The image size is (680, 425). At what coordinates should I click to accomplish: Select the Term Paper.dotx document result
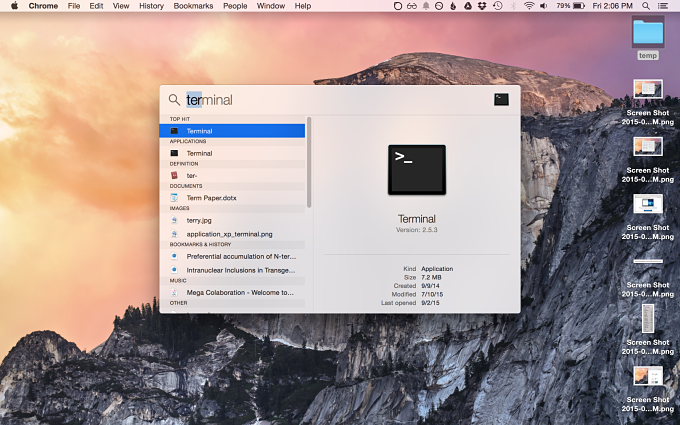click(x=232, y=198)
